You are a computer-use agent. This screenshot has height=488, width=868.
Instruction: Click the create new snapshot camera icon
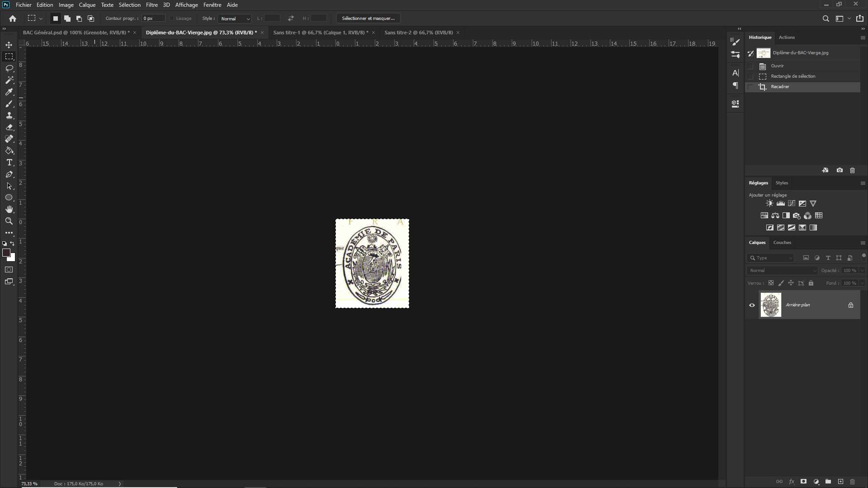point(840,170)
